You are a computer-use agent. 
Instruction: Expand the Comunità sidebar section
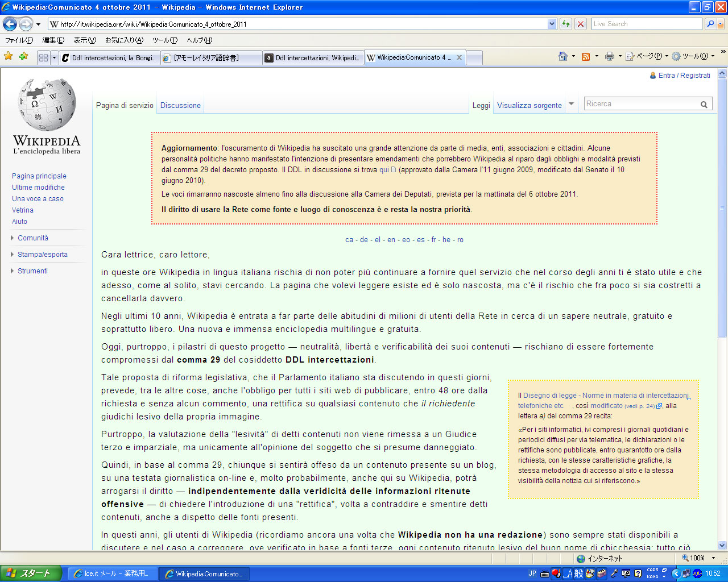tap(32, 238)
